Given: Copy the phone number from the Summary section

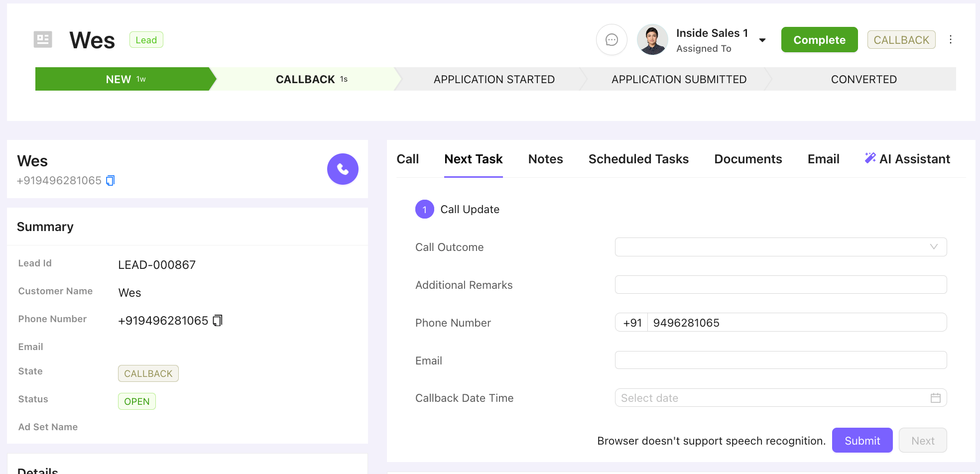Looking at the screenshot, I should (217, 321).
